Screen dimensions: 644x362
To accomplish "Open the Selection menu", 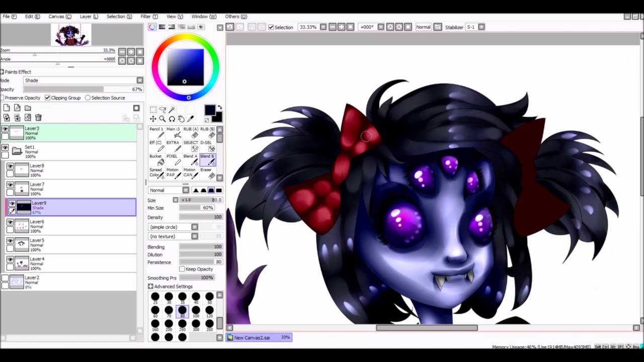I will [119, 17].
